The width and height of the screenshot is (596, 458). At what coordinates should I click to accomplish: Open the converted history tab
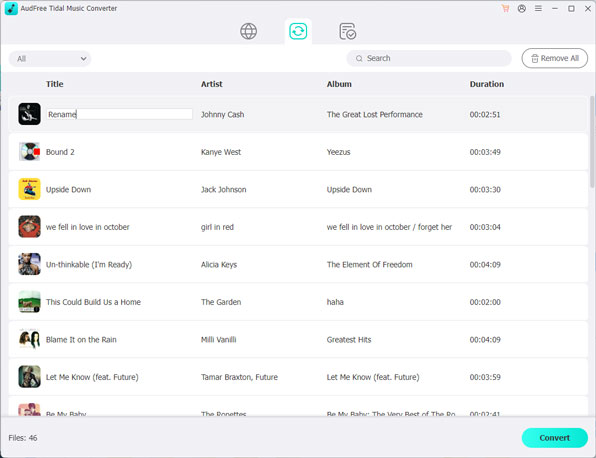[x=347, y=31]
